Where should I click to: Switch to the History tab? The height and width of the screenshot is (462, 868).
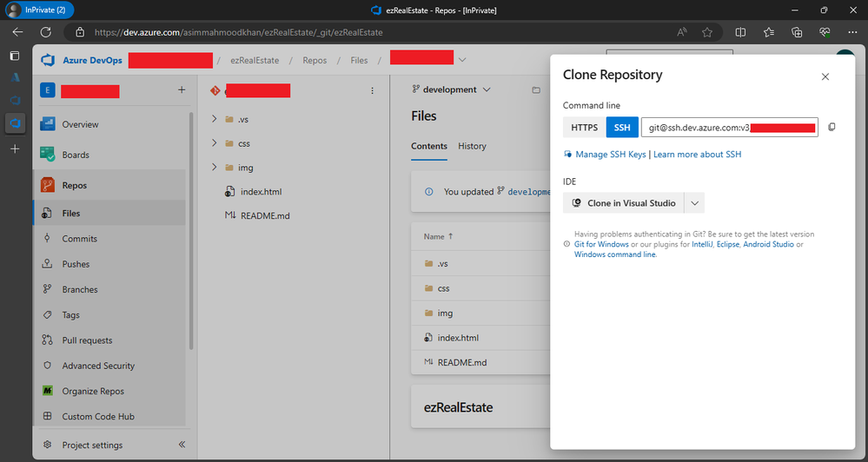click(472, 146)
